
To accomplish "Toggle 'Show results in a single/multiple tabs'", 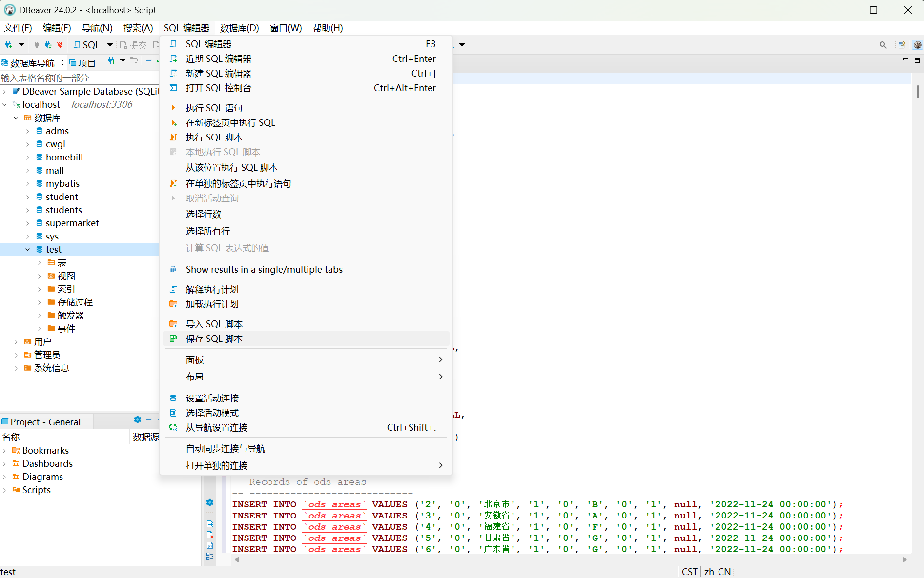I will coord(264,269).
